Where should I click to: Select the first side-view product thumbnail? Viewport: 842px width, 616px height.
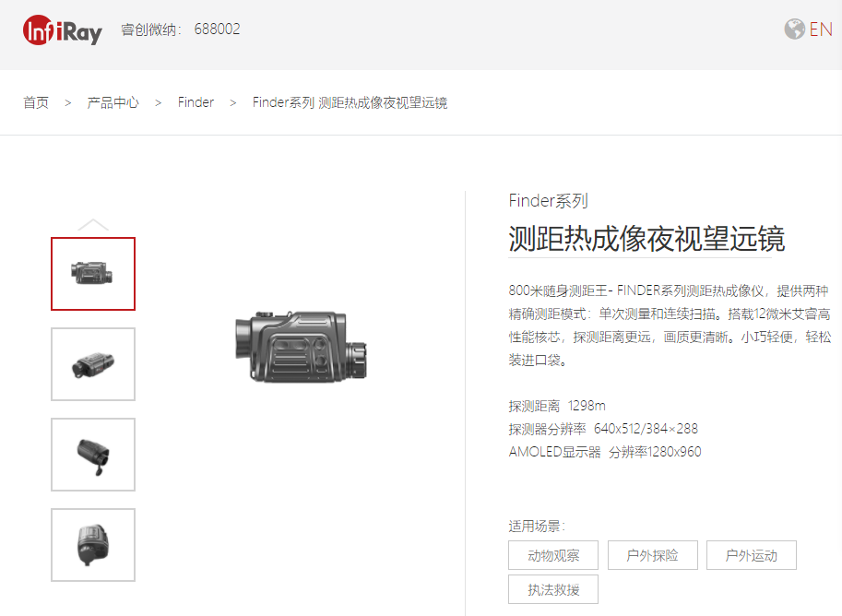[93, 274]
